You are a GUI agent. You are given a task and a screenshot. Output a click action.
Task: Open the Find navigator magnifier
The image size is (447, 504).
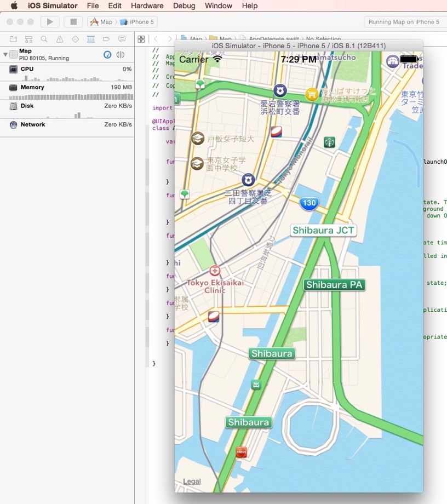point(44,39)
